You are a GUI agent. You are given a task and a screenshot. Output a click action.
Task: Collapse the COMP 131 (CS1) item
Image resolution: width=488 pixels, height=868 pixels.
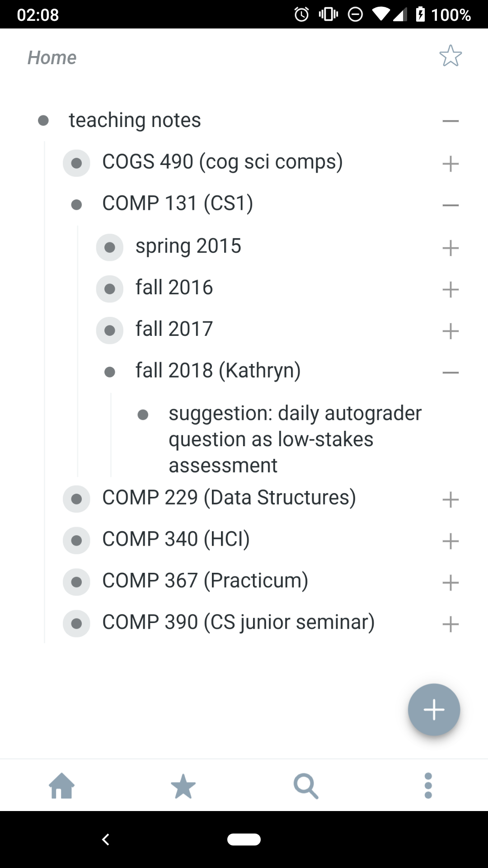[x=450, y=205]
